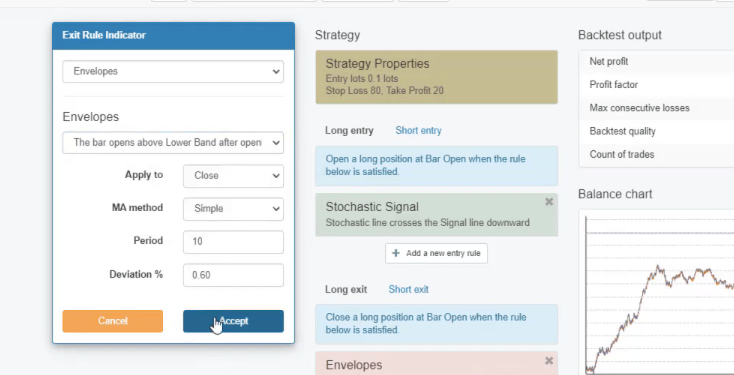734x375 pixels.
Task: Click the Deviation % input field
Action: 233,275
